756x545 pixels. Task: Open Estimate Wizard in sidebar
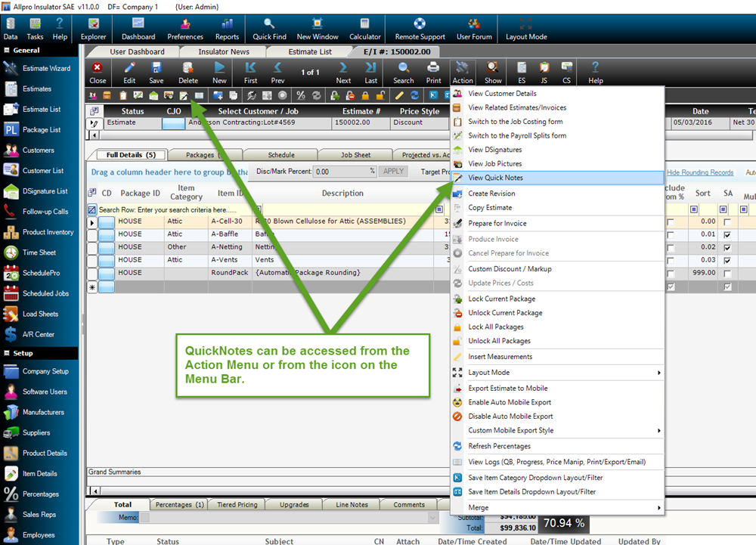tap(38, 69)
